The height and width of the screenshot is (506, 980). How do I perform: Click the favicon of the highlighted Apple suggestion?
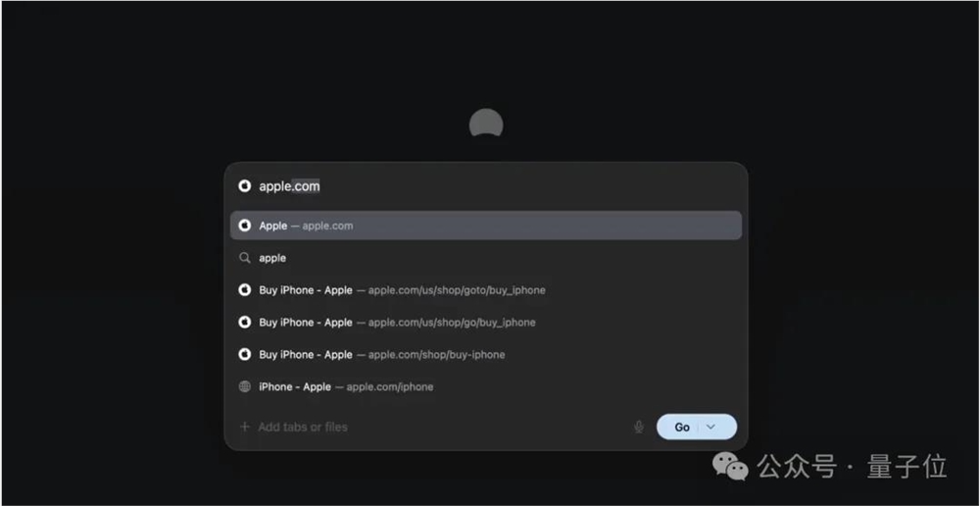pyautogui.click(x=244, y=226)
